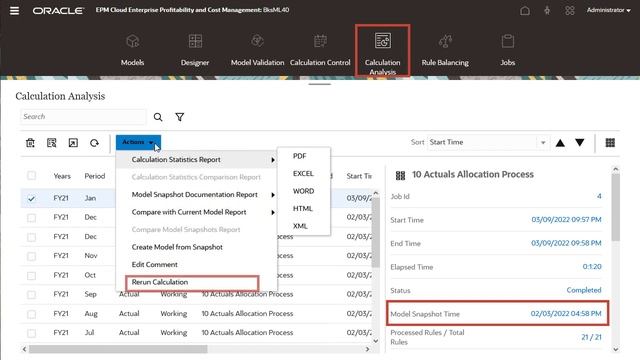Click Elapsed Time value 0:1:20
640x360 pixels.
pyautogui.click(x=592, y=267)
